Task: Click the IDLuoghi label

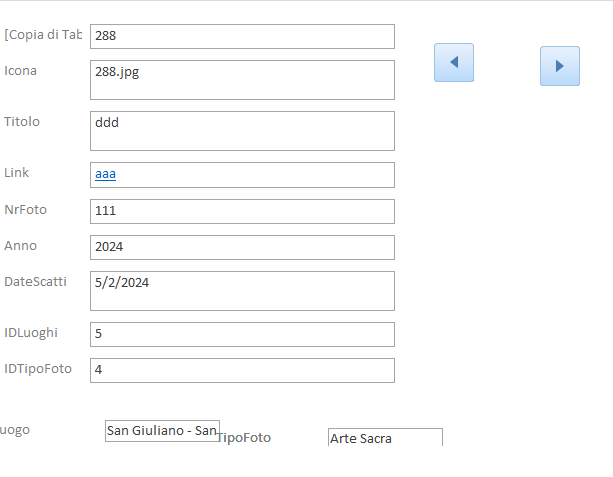Action: [31, 333]
